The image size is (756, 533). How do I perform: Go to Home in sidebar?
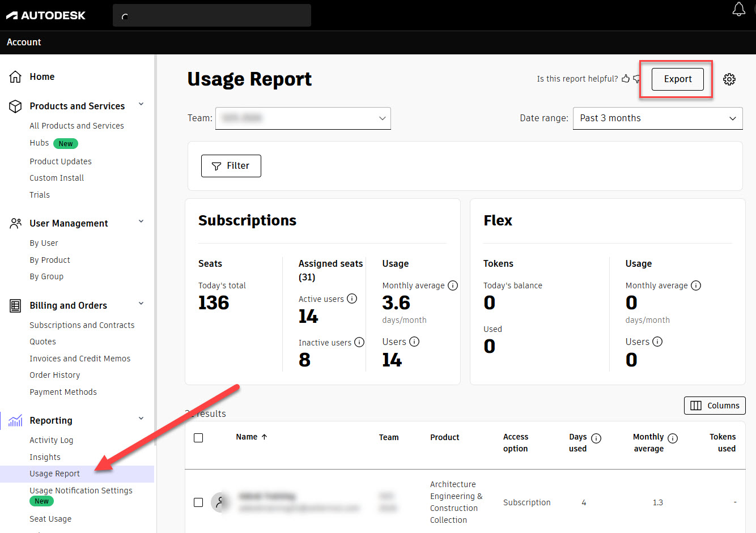click(42, 76)
